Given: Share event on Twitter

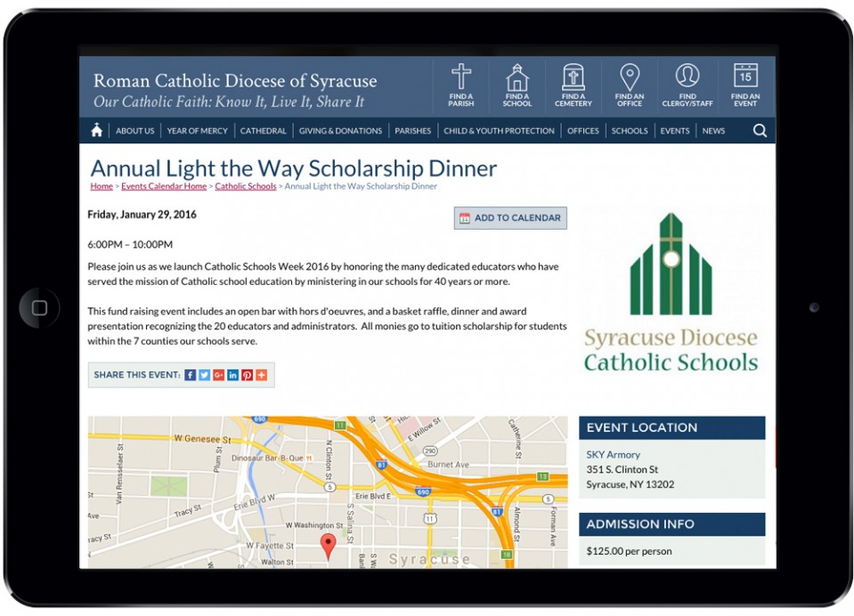Looking at the screenshot, I should point(204,375).
